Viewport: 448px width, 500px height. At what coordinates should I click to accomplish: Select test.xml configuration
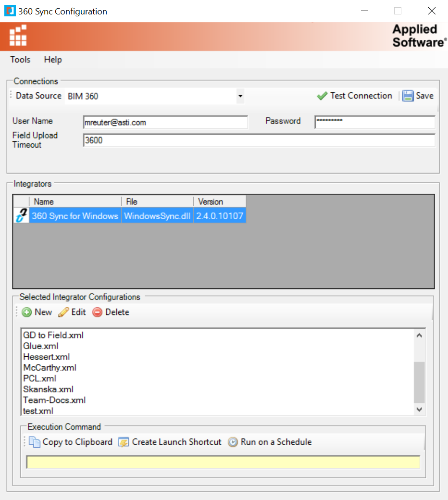(x=38, y=411)
